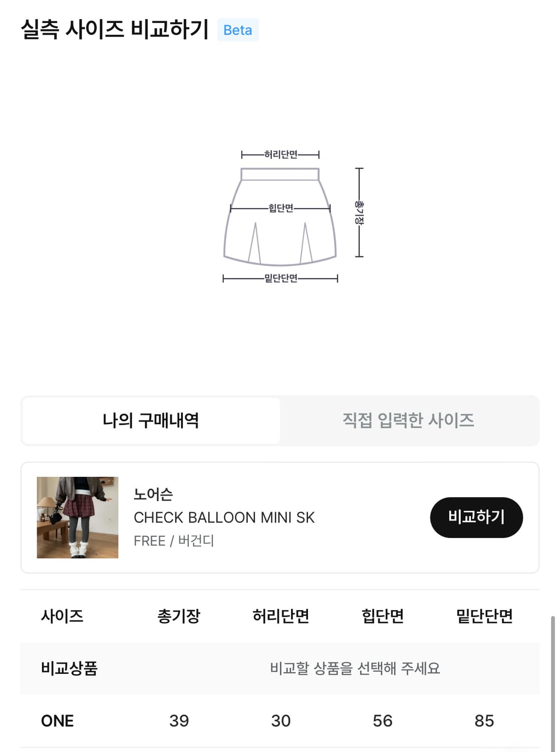
Task: Click the 사이즈 column header
Action: coord(62,616)
